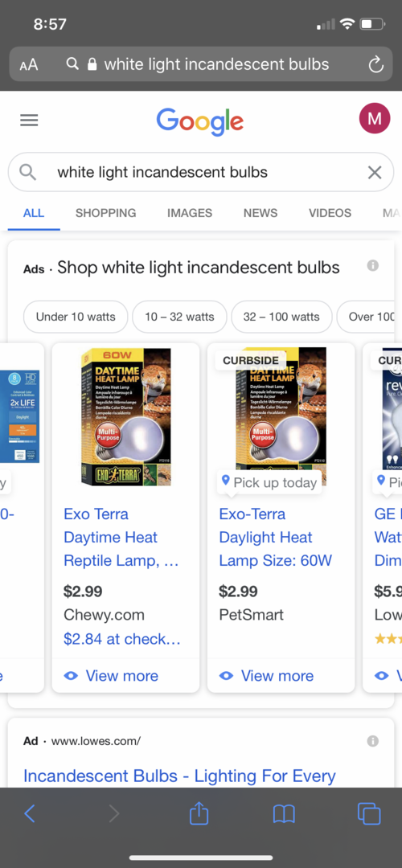
Task: Expand View more under PetSmart listing
Action: (266, 675)
